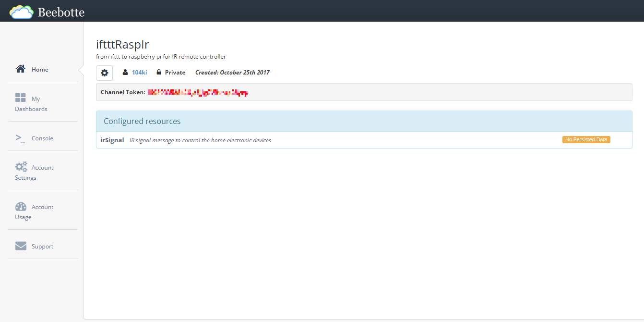Image resolution: width=644 pixels, height=322 pixels.
Task: Click the Private lock icon
Action: click(159, 72)
